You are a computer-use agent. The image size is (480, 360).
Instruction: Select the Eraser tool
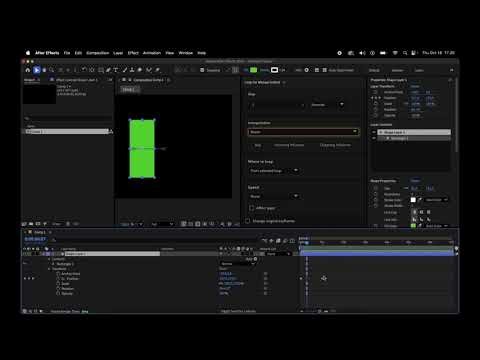(140, 70)
